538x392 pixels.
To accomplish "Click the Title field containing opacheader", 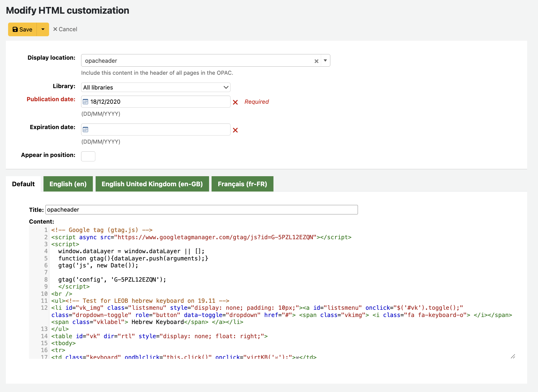I will [202, 210].
